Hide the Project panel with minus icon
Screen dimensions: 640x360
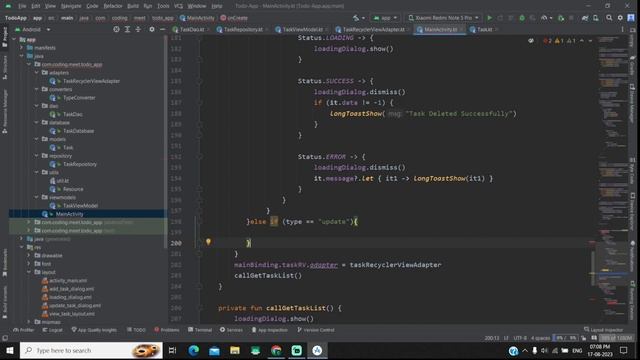click(162, 29)
